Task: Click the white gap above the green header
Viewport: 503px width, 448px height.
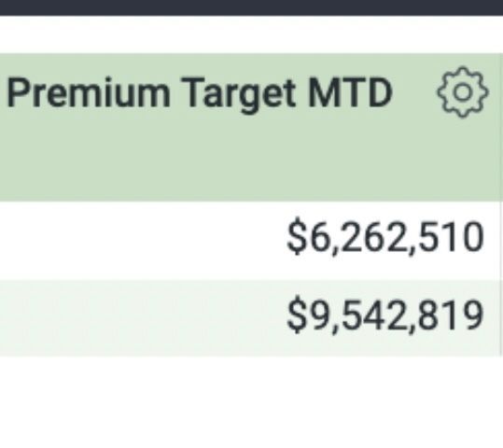Action: (252, 35)
